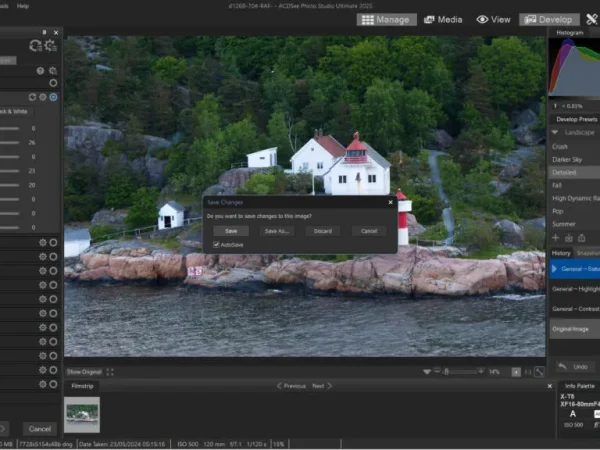Open the zoom triangle dropdown
This screenshot has width=600, height=450.
click(427, 372)
